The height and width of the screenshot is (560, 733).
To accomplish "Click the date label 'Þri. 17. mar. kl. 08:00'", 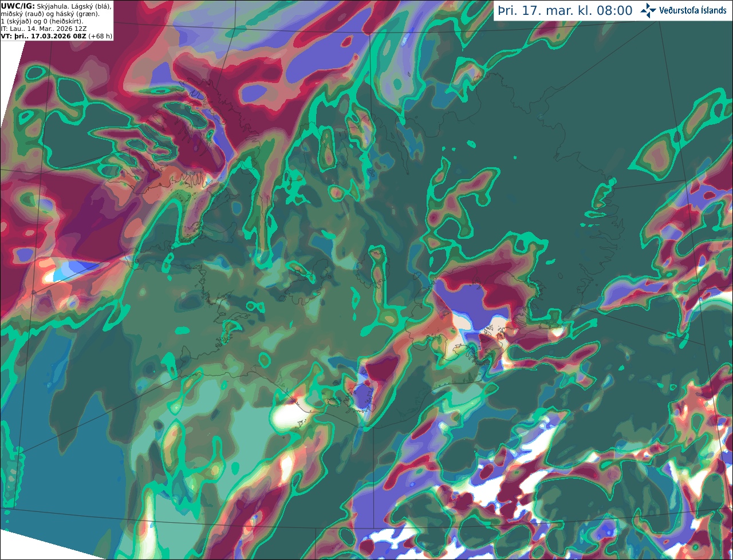I will click(x=565, y=11).
